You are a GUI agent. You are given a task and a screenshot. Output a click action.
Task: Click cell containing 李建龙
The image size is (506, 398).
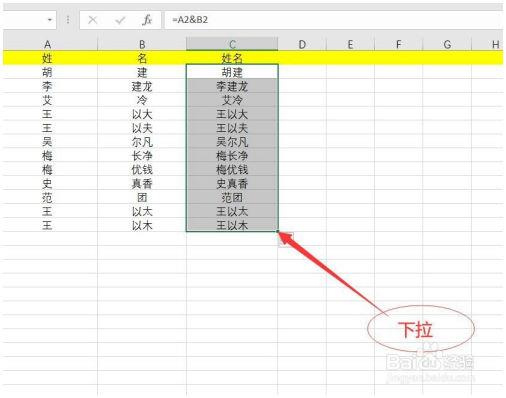232,86
